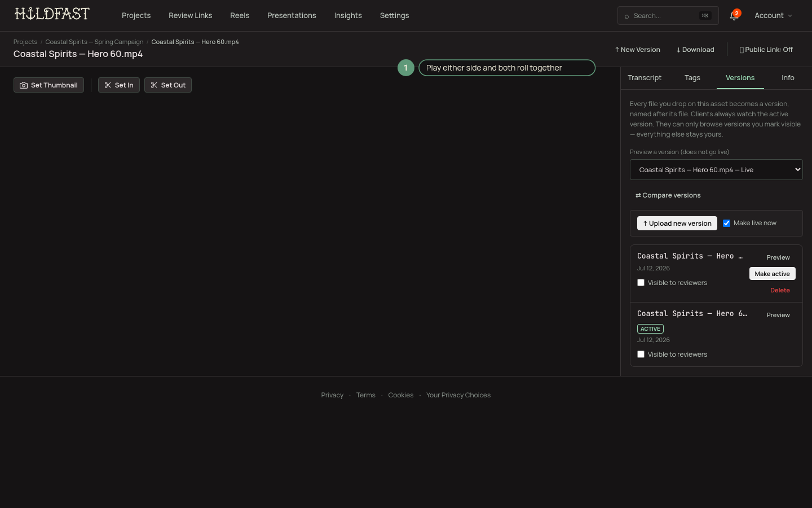
Task: Open the Terms footer link
Action: [365, 395]
